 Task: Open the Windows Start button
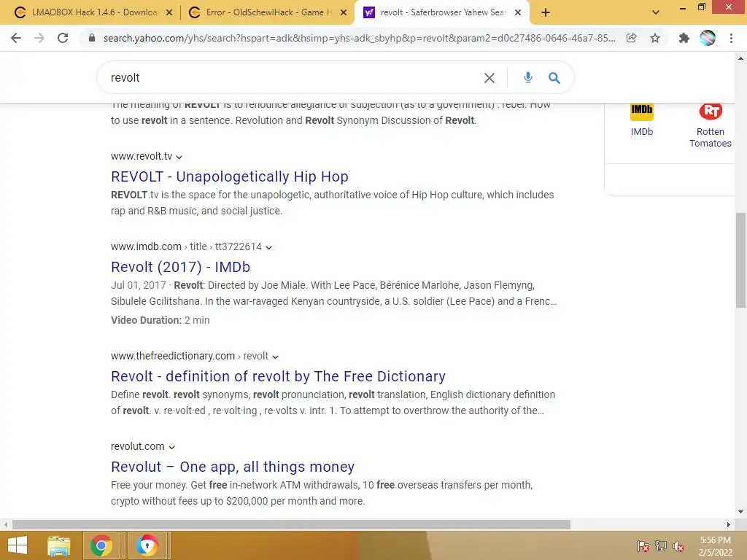(18, 545)
